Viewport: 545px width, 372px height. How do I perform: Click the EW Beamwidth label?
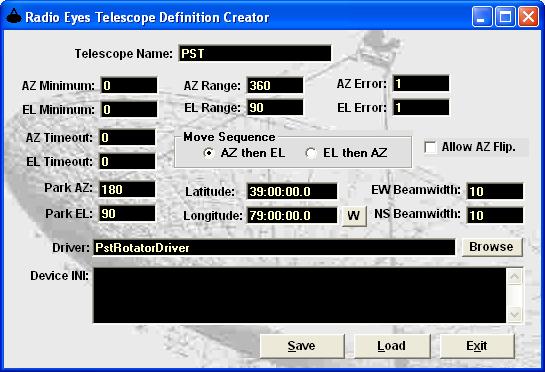[x=416, y=190]
